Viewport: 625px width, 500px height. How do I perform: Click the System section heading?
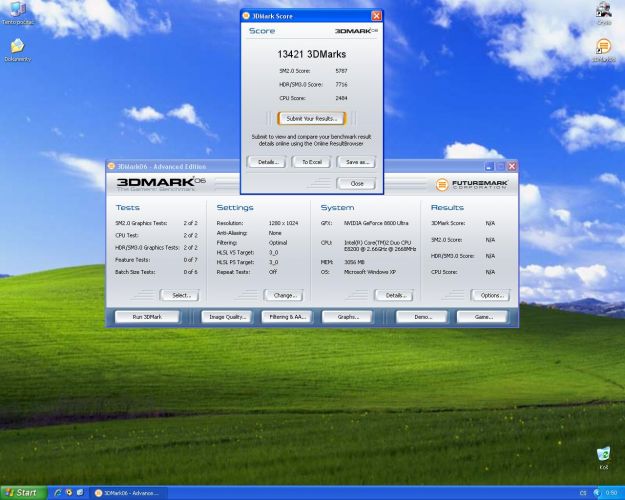tap(337, 208)
